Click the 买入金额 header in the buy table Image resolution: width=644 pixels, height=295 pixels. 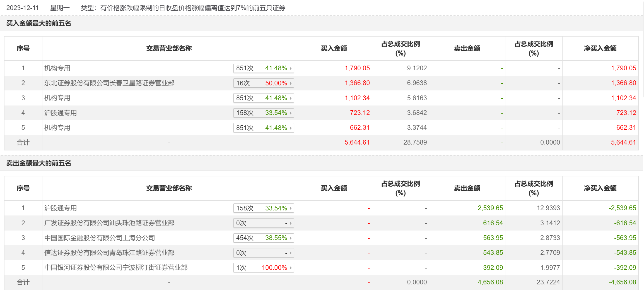pos(334,48)
